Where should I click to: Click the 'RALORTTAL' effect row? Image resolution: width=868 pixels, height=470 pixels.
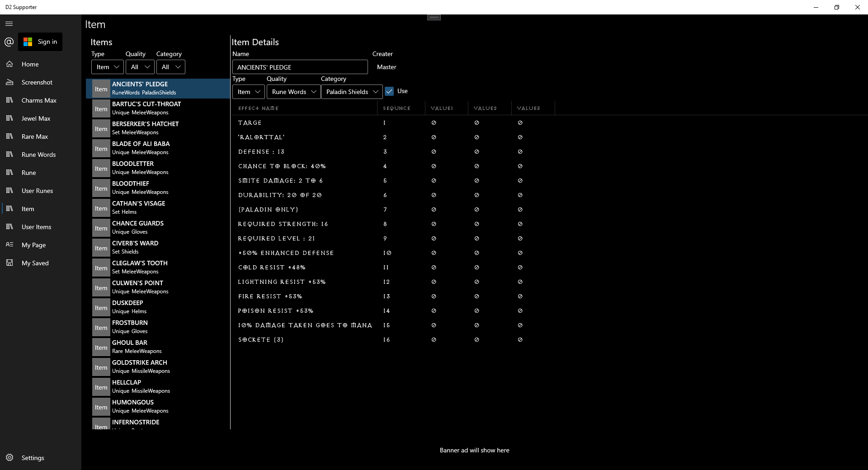click(x=549, y=137)
